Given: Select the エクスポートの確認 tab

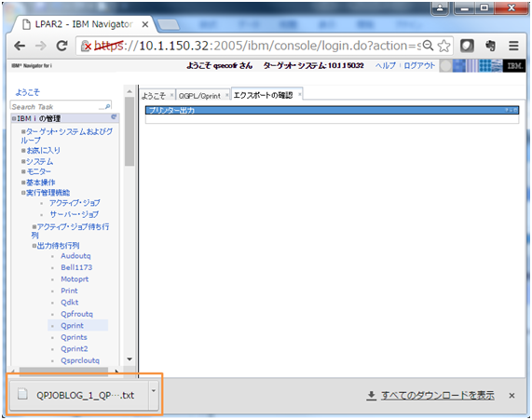Looking at the screenshot, I should pyautogui.click(x=263, y=95).
